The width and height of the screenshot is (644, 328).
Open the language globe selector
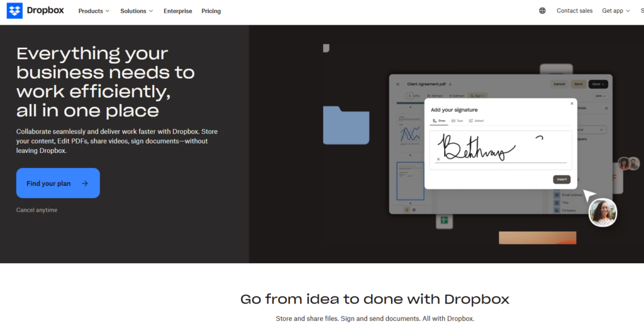coord(542,11)
